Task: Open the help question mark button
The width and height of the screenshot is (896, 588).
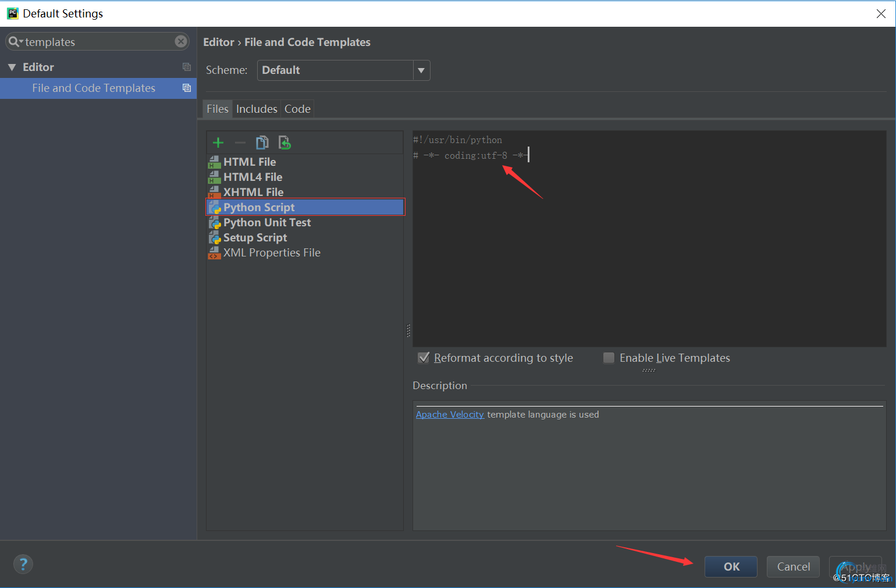Action: pyautogui.click(x=23, y=564)
